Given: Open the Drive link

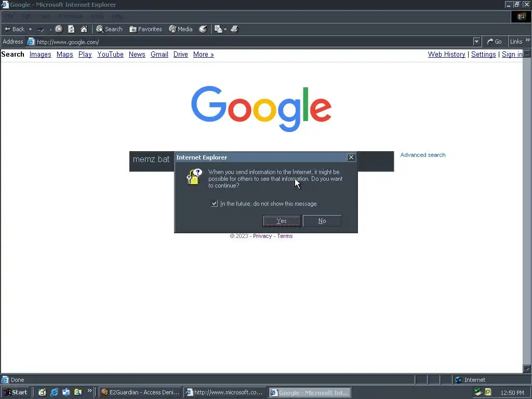Looking at the screenshot, I should point(180,54).
